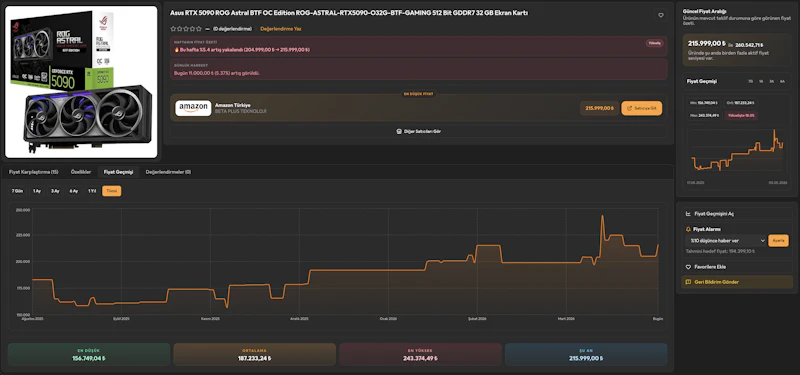Select the 1 Yıl range filter

[x=92, y=191]
